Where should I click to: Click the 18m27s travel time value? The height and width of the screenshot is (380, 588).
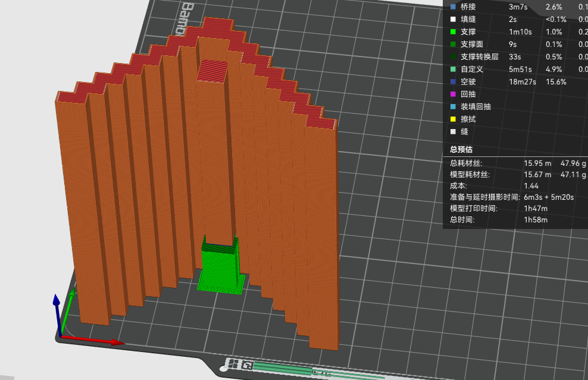pyautogui.click(x=523, y=81)
